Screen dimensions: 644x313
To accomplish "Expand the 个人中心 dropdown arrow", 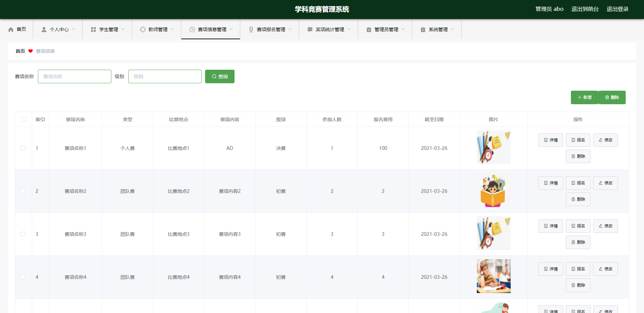I will [x=73, y=29].
